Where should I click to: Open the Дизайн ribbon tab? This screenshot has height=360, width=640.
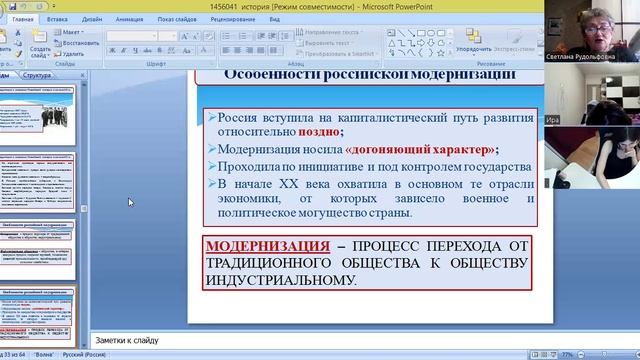(x=92, y=19)
